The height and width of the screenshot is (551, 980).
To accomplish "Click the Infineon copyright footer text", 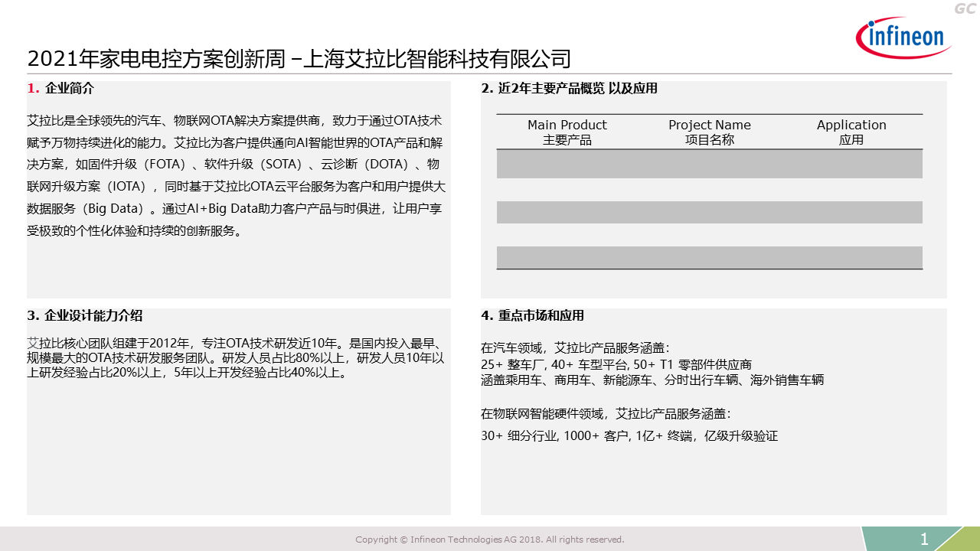I will tap(490, 540).
